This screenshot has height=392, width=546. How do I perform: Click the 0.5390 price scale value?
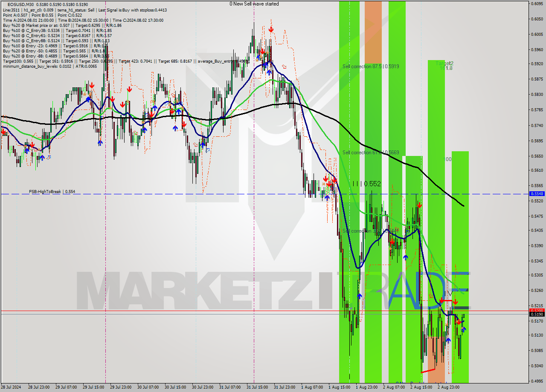pyautogui.click(x=537, y=246)
